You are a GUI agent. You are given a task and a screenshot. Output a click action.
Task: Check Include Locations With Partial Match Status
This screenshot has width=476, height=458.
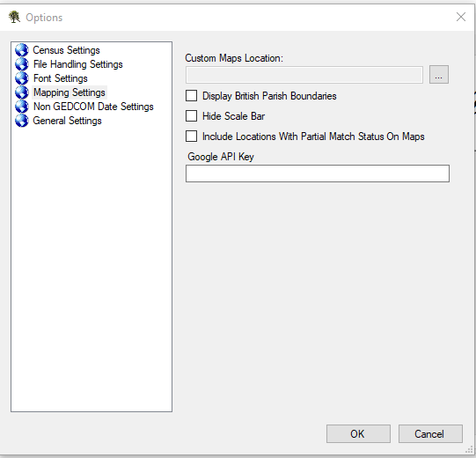[191, 137]
